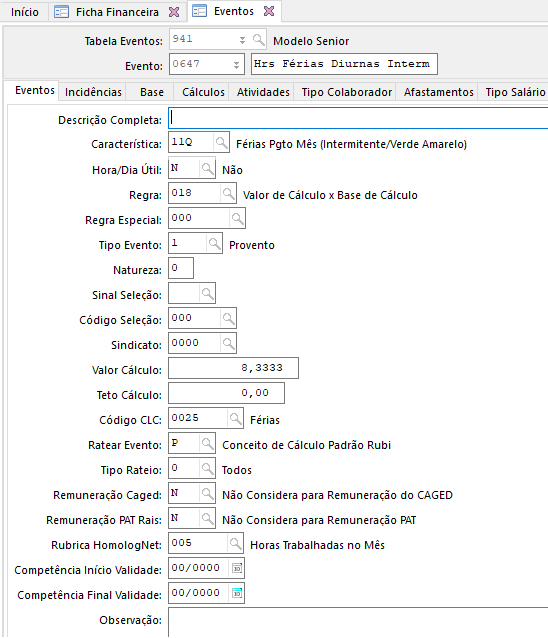548x638 pixels.
Task: Click the text Valor de Cálculo x Base de Cálculo
Action: click(x=330, y=195)
